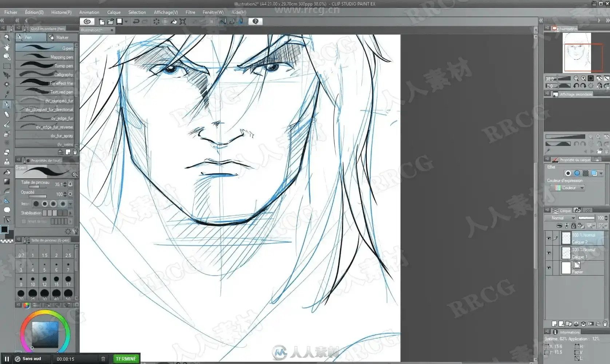
Task: Toggle the lock layer icon in layer panel
Action: coord(574,226)
